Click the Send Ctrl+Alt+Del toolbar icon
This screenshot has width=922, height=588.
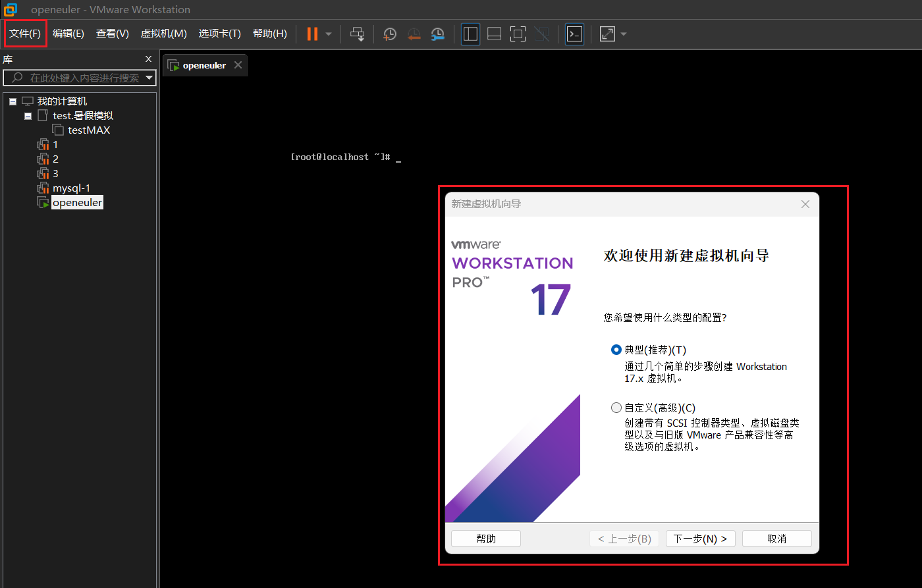coord(357,34)
